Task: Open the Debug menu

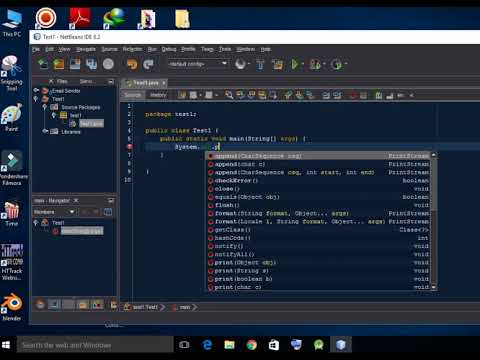Action: (x=169, y=49)
